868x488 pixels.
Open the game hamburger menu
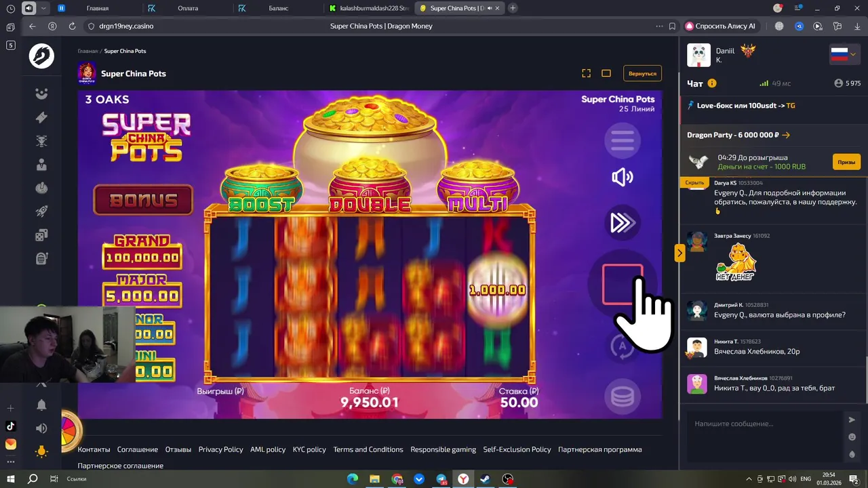click(622, 141)
